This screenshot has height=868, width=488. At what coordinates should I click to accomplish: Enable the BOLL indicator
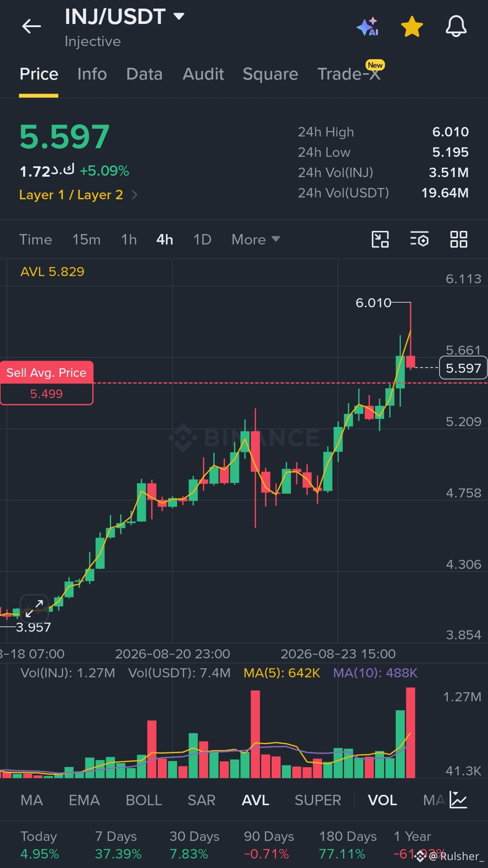[144, 800]
